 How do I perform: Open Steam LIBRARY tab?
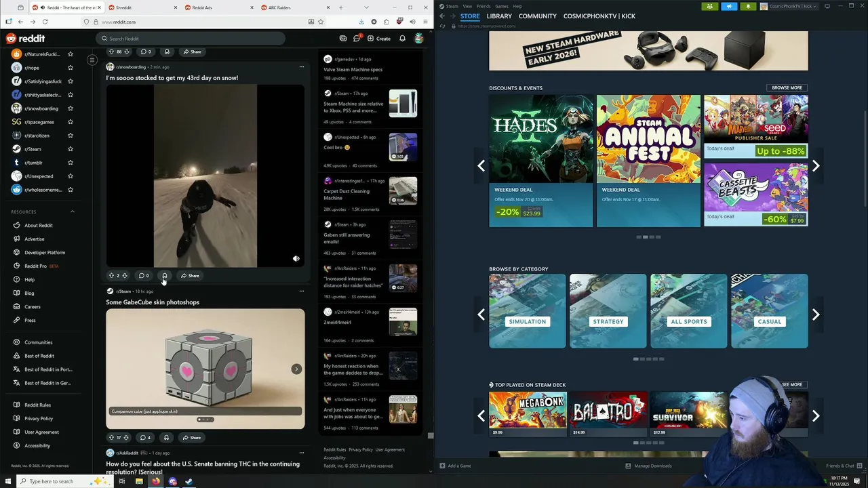click(499, 16)
